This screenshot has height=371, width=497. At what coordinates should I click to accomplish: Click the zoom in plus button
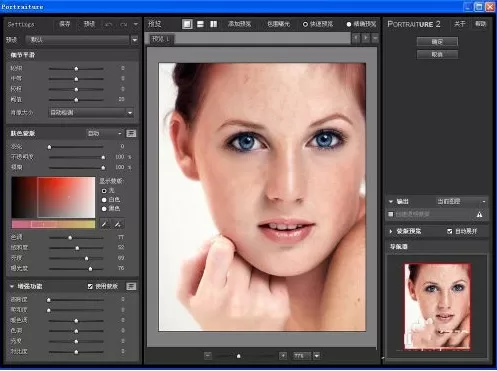(283, 356)
